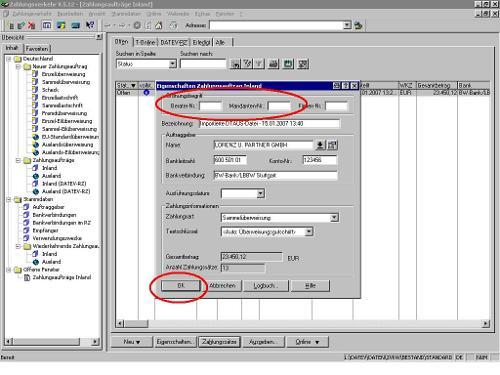
Task: Open the Zahlungsart dropdown
Action: tap(334, 218)
